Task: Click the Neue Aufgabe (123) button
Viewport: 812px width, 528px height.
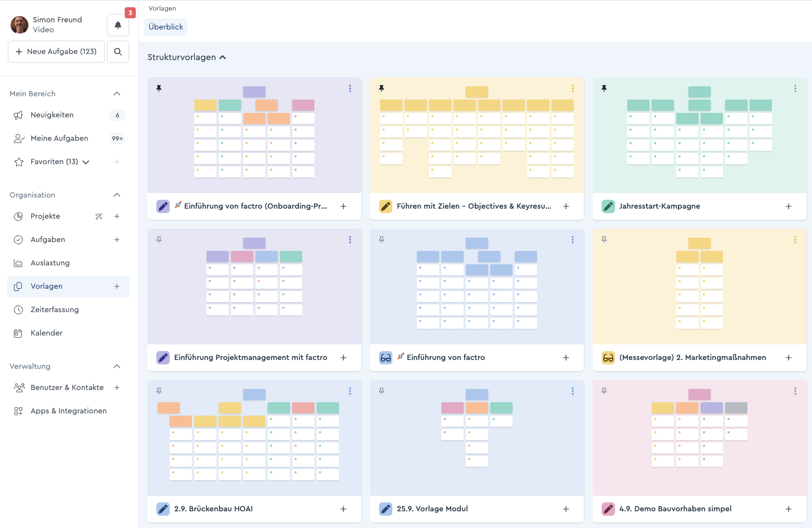Action: (56, 52)
